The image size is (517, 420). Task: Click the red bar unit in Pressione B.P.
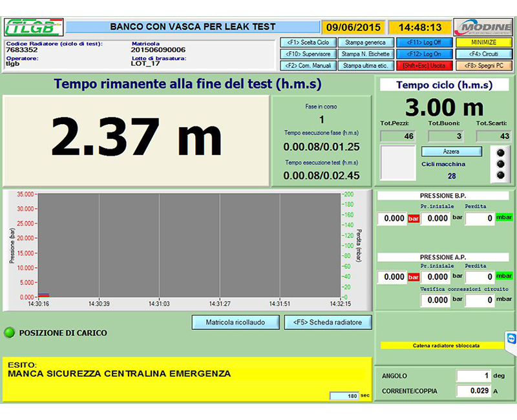414,218
